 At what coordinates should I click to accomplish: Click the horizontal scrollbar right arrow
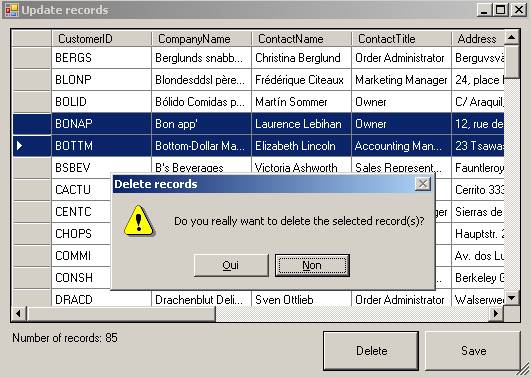[x=496, y=314]
